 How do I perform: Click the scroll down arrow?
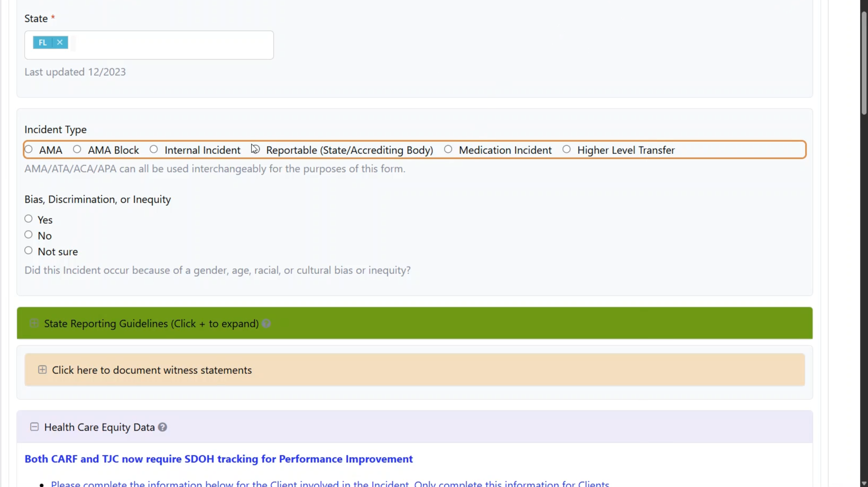(864, 483)
